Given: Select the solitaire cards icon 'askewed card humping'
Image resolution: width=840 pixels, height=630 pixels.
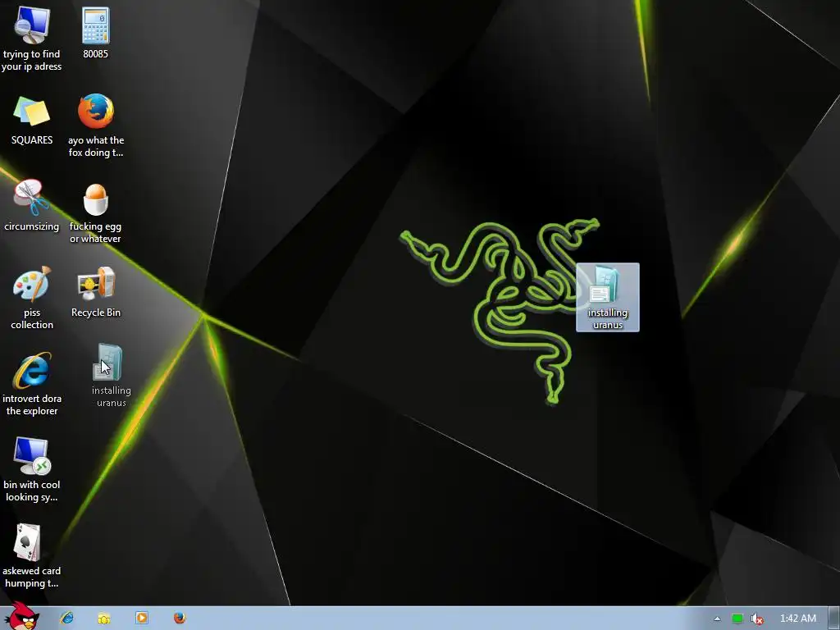Looking at the screenshot, I should [32, 556].
